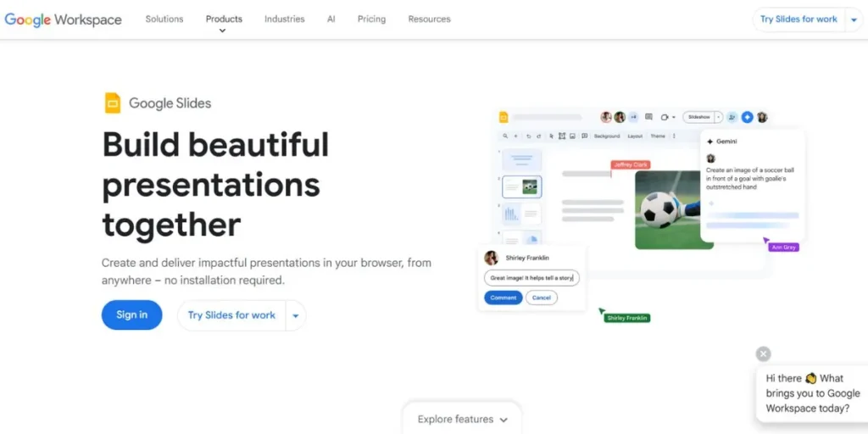The height and width of the screenshot is (434, 868).
Task: Click the Slides icon in the mockup header
Action: (504, 117)
